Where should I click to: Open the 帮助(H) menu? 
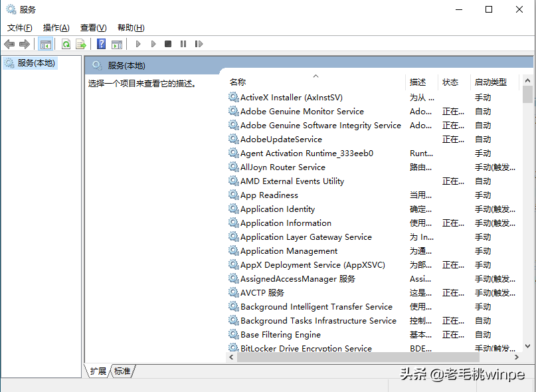point(131,28)
